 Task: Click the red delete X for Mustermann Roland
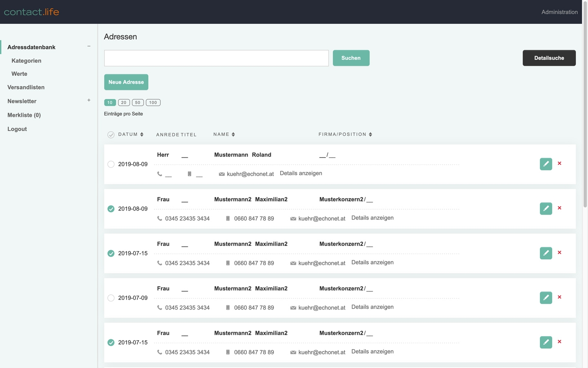pyautogui.click(x=559, y=164)
